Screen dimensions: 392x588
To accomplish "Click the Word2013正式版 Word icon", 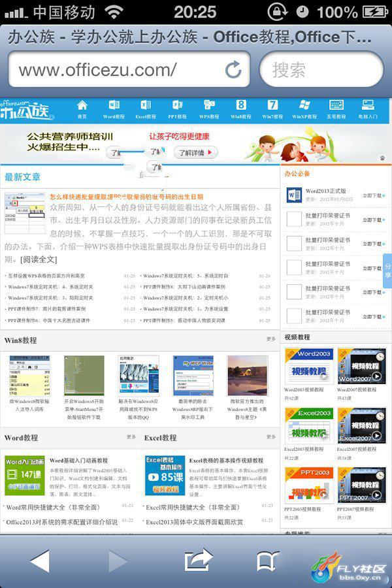I will click(294, 195).
